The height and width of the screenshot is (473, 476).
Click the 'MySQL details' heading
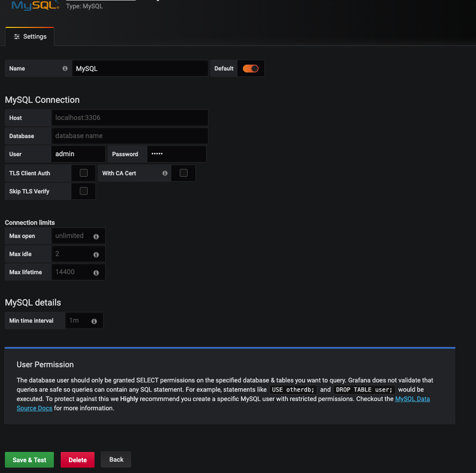33,303
